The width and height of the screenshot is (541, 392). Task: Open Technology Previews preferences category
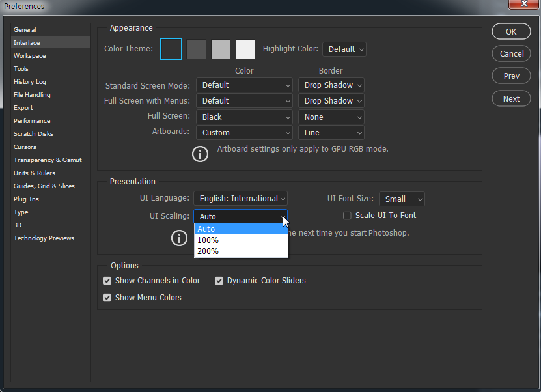click(x=51, y=238)
